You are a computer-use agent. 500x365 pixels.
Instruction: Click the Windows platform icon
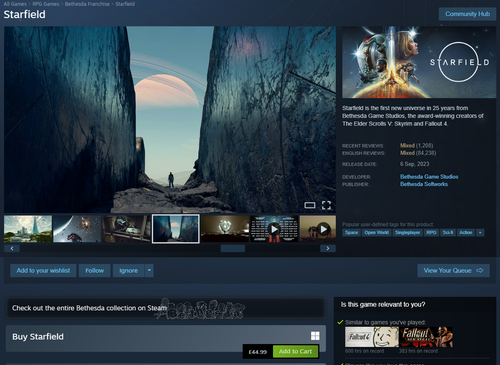[x=315, y=336]
